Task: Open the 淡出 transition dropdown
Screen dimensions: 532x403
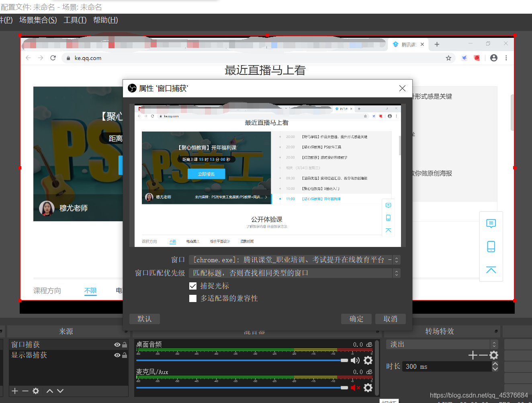Action: [x=442, y=344]
